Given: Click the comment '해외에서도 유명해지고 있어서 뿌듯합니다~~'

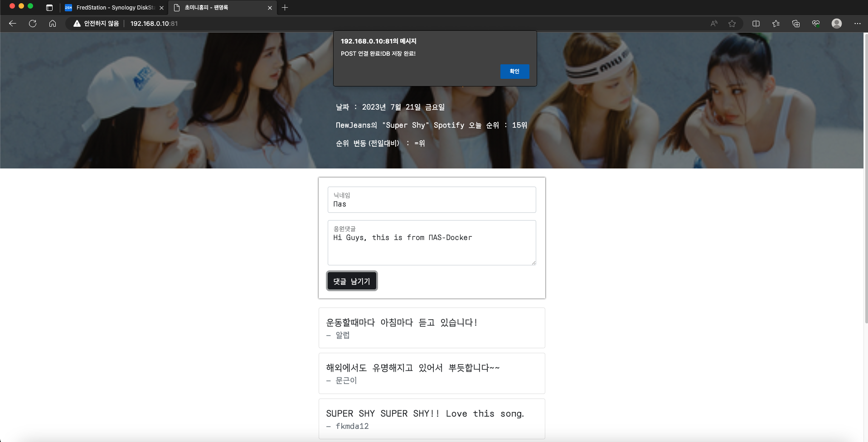Looking at the screenshot, I should click(x=413, y=368).
